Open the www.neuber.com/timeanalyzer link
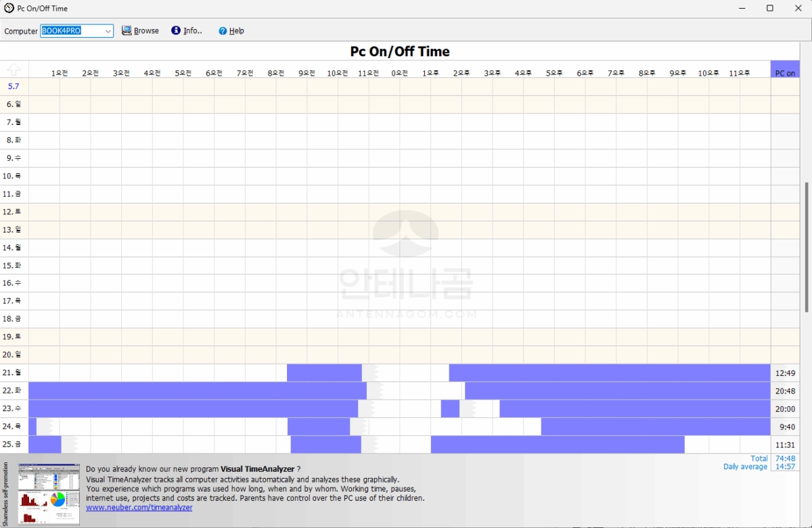The height and width of the screenshot is (528, 812). (x=139, y=507)
